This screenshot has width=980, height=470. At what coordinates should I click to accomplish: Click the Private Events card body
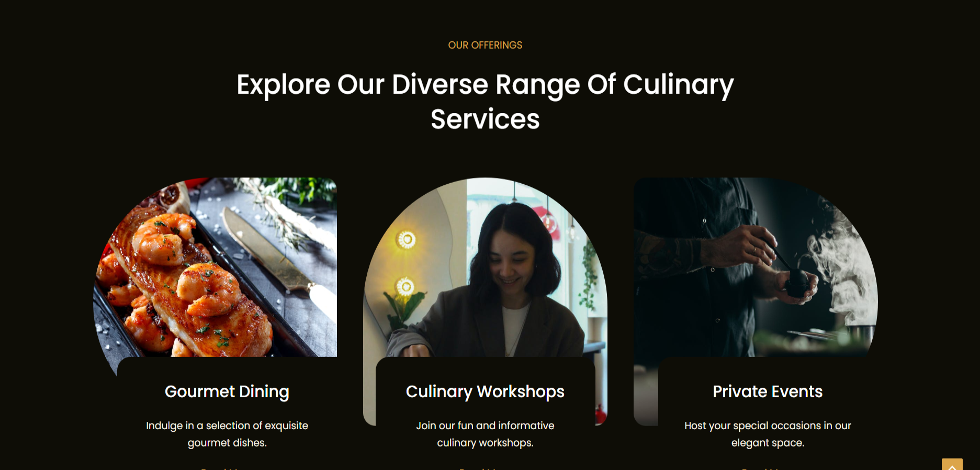click(x=768, y=413)
